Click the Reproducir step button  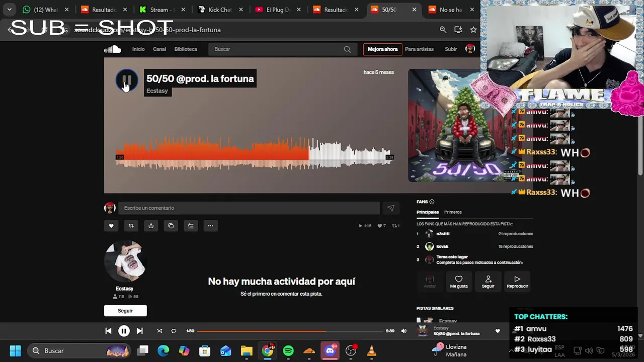[x=517, y=282]
